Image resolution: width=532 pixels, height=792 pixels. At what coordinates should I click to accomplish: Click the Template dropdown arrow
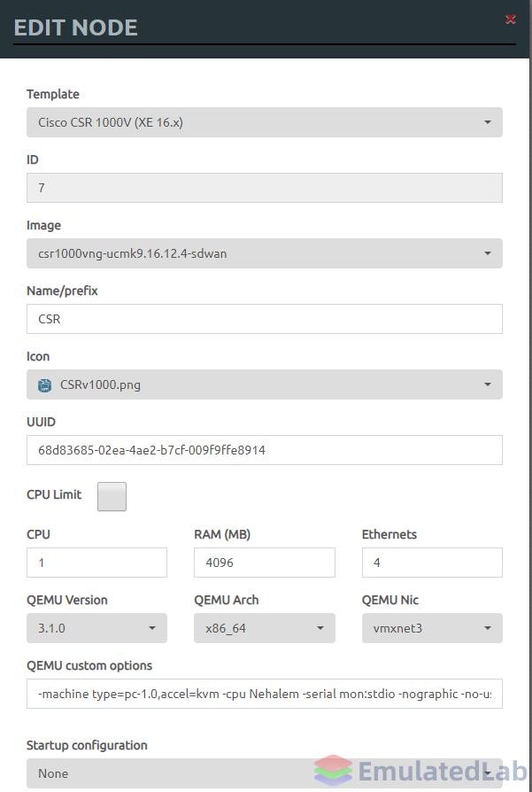(x=488, y=122)
